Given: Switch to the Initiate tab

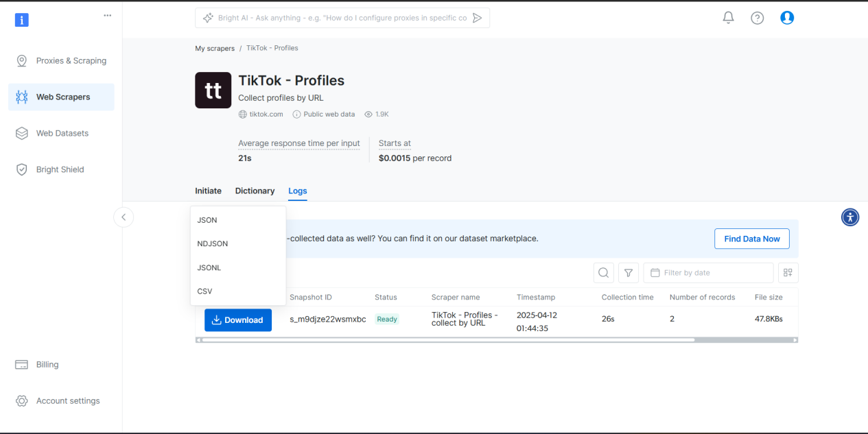Looking at the screenshot, I should click(208, 191).
